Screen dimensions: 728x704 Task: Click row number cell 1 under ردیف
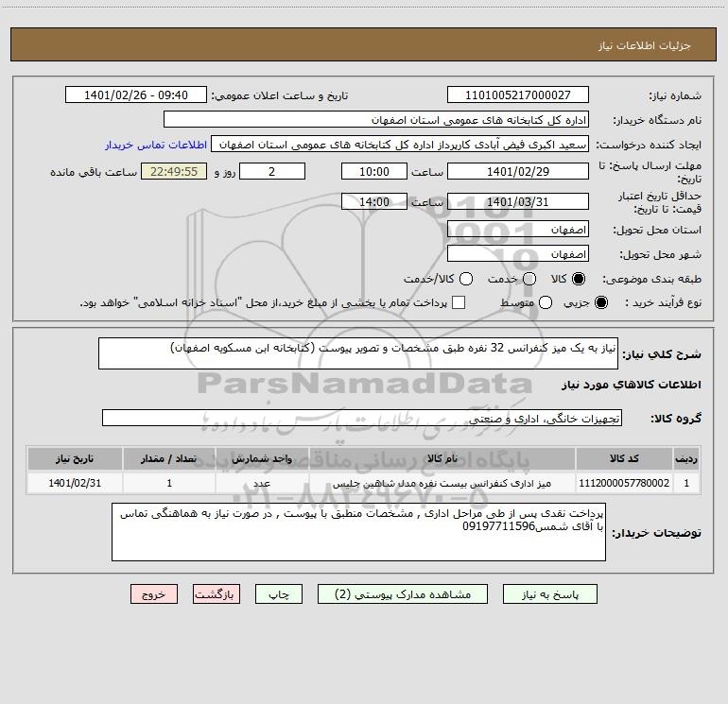686,483
